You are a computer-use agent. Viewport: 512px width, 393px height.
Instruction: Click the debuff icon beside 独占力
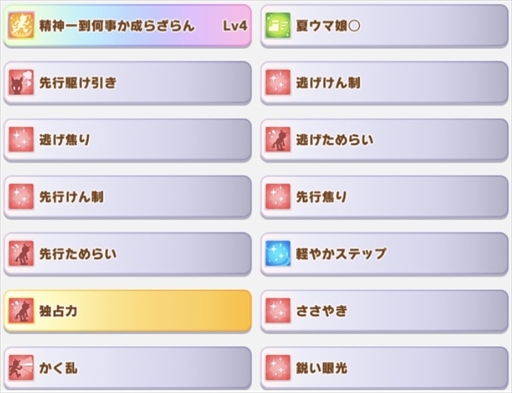coord(21,311)
